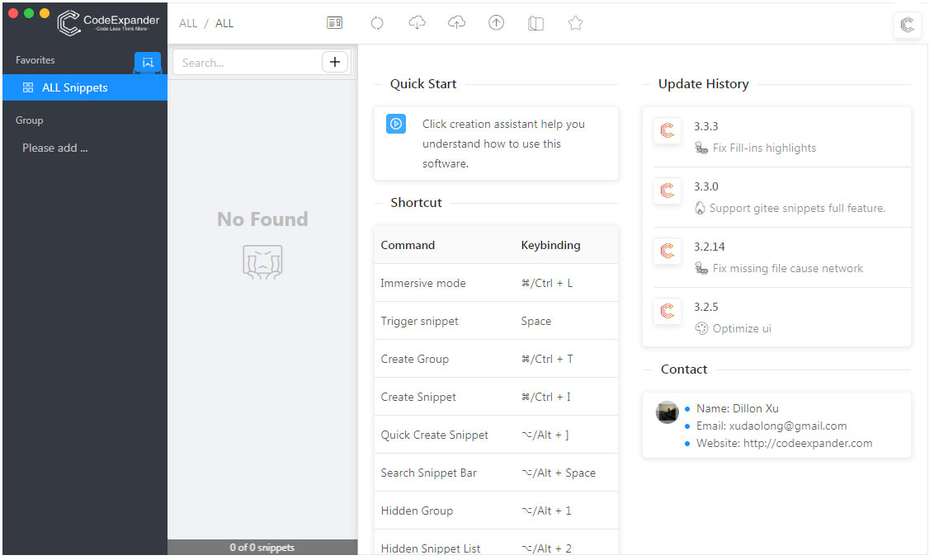Open documentation via the book icon
The image size is (934, 560).
pos(535,22)
